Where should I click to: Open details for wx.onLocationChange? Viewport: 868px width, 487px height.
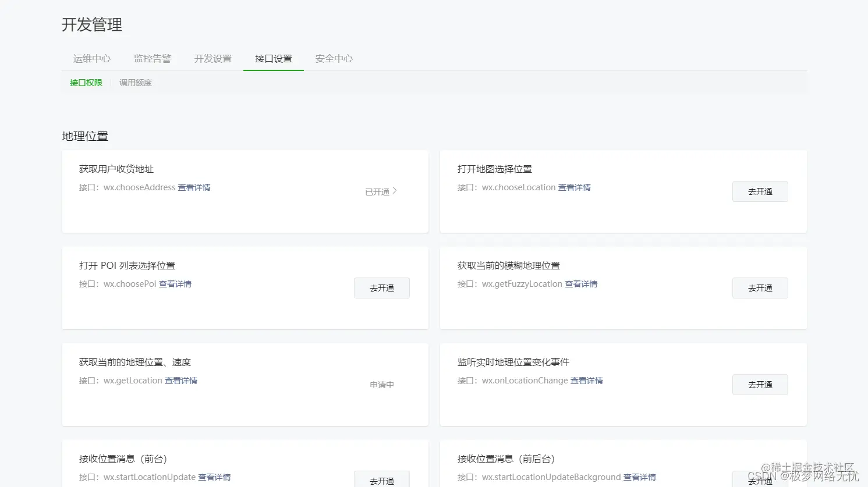point(587,380)
